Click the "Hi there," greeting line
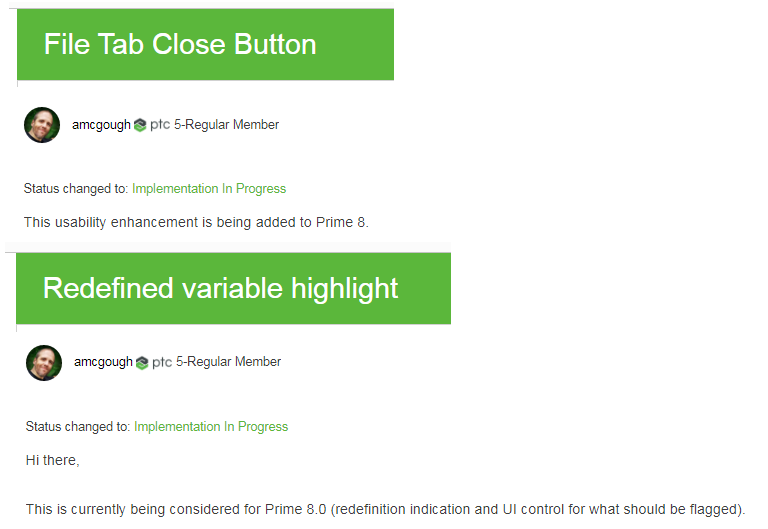The width and height of the screenshot is (768, 529). tap(52, 460)
